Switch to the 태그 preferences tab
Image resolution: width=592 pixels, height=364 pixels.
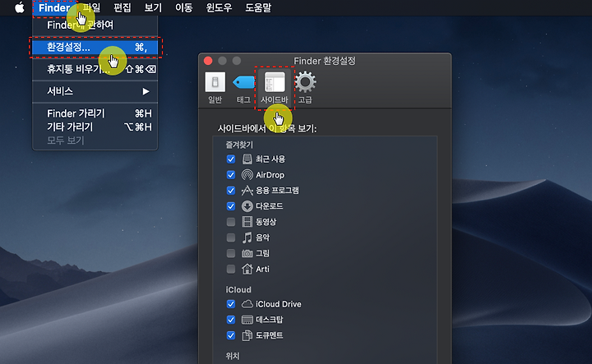point(243,88)
